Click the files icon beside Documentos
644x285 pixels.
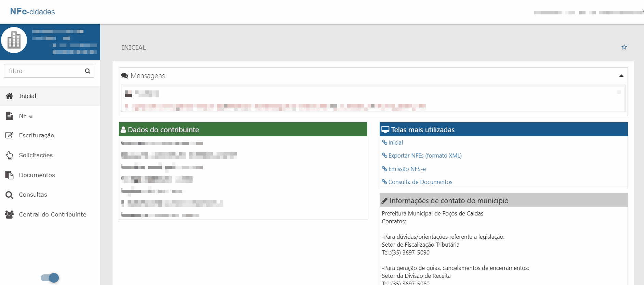click(x=10, y=175)
